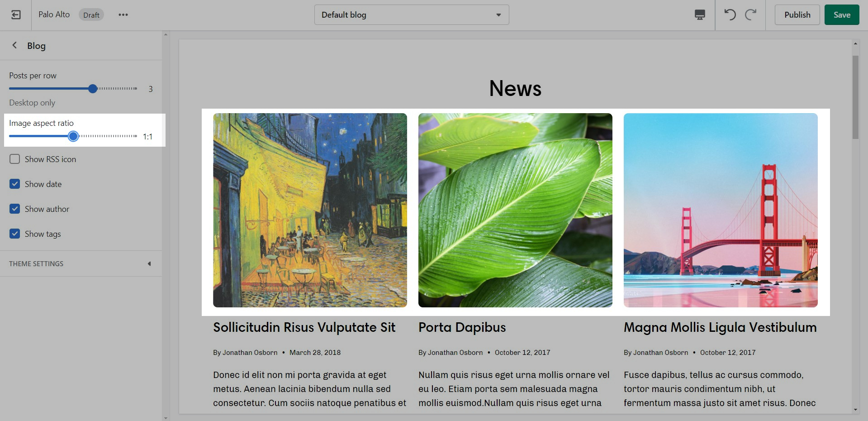
Task: Toggle the Show tags checkbox
Action: pyautogui.click(x=15, y=234)
